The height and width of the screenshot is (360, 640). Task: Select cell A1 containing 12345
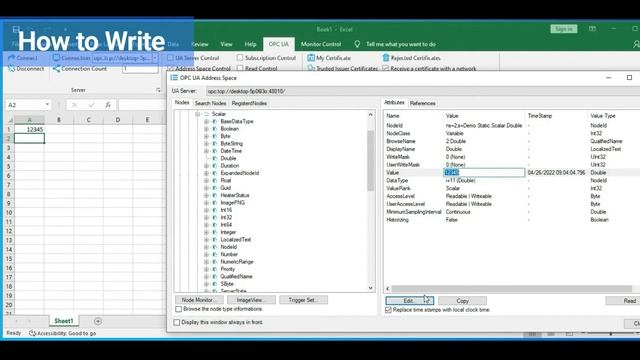point(29,129)
